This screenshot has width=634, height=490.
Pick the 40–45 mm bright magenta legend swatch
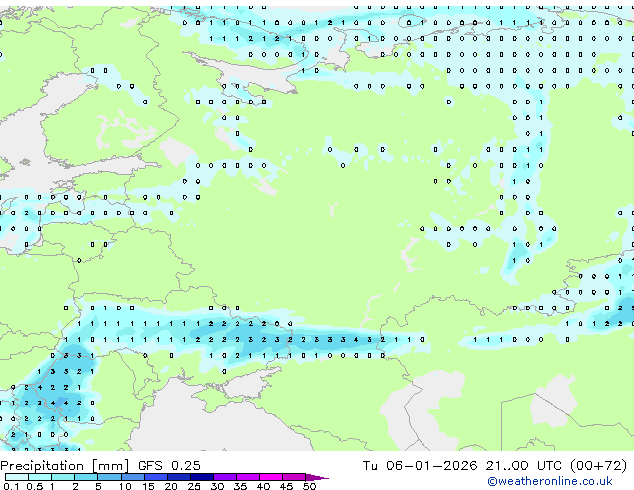point(271,477)
